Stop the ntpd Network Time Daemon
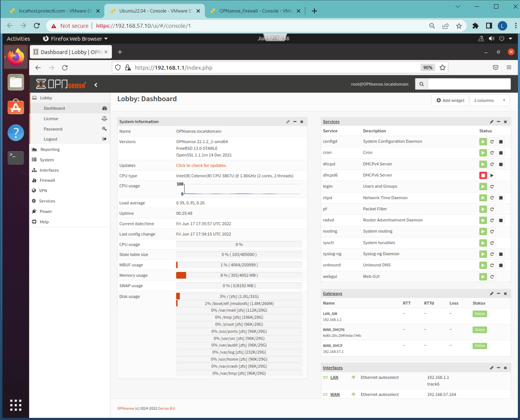This screenshot has height=420, width=520. pyautogui.click(x=501, y=198)
